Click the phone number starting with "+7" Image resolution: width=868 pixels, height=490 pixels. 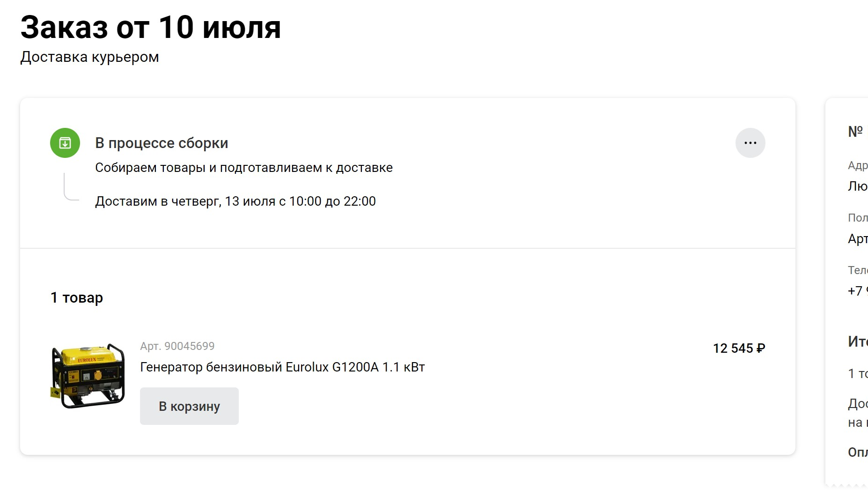coord(857,291)
